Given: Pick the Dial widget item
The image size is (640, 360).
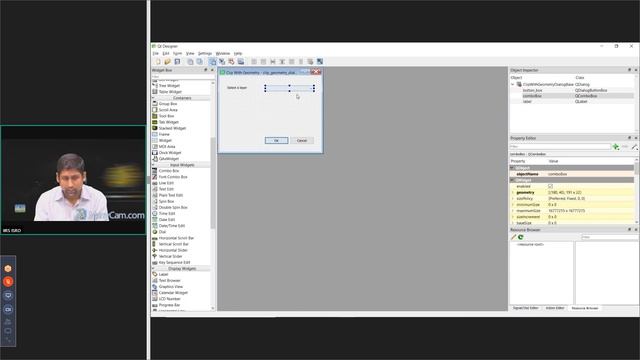Looking at the screenshot, I should pos(162,232).
